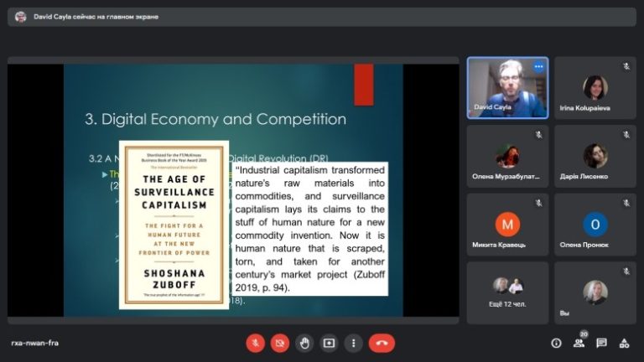Image resolution: width=644 pixels, height=362 pixels.
Task: Select Irina Kolupaieva participant tile
Action: [595, 88]
